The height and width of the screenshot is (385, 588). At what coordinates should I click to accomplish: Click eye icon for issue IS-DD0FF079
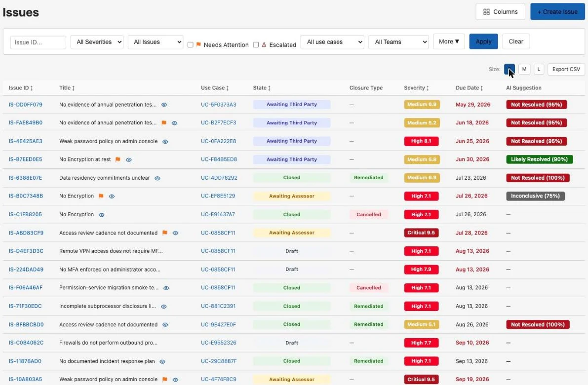click(164, 105)
